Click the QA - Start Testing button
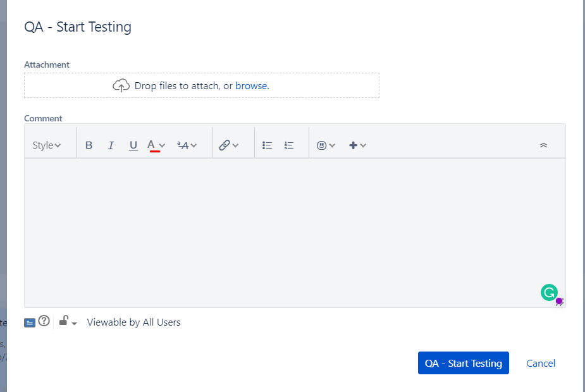The width and height of the screenshot is (585, 392). click(x=463, y=363)
